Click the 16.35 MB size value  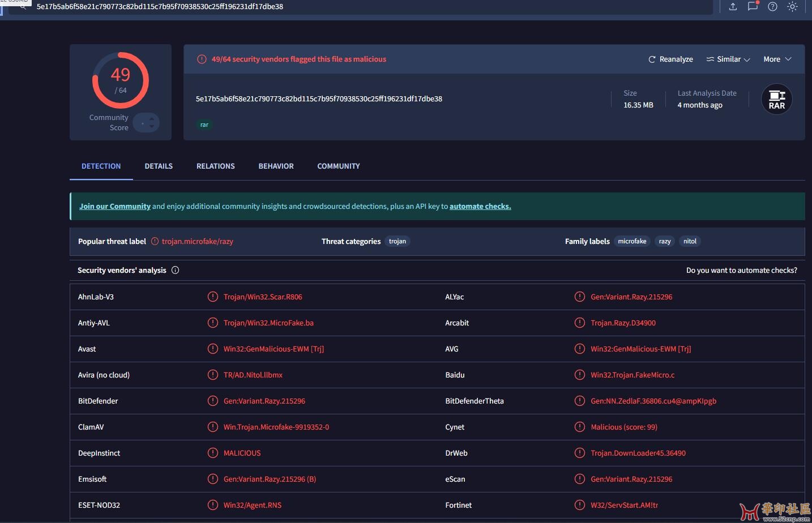(x=638, y=105)
